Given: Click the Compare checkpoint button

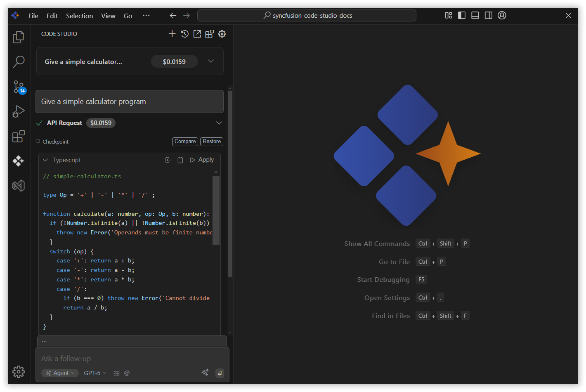Looking at the screenshot, I should point(185,142).
